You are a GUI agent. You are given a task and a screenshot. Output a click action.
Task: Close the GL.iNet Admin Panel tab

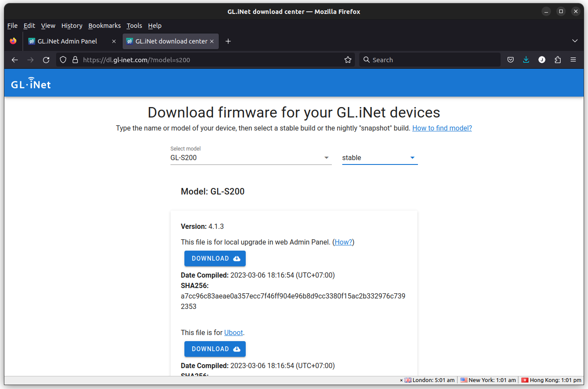(x=114, y=41)
